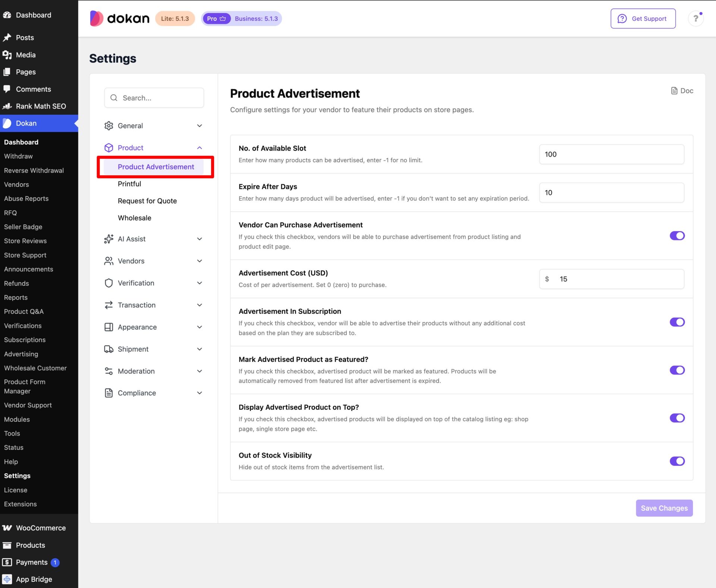The width and height of the screenshot is (716, 588).
Task: Click the Doc document icon
Action: 674,91
